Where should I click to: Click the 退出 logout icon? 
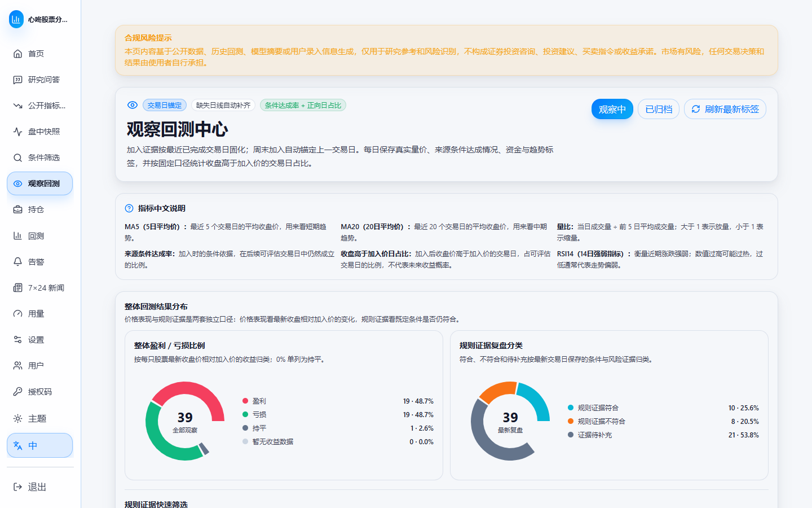coord(17,487)
